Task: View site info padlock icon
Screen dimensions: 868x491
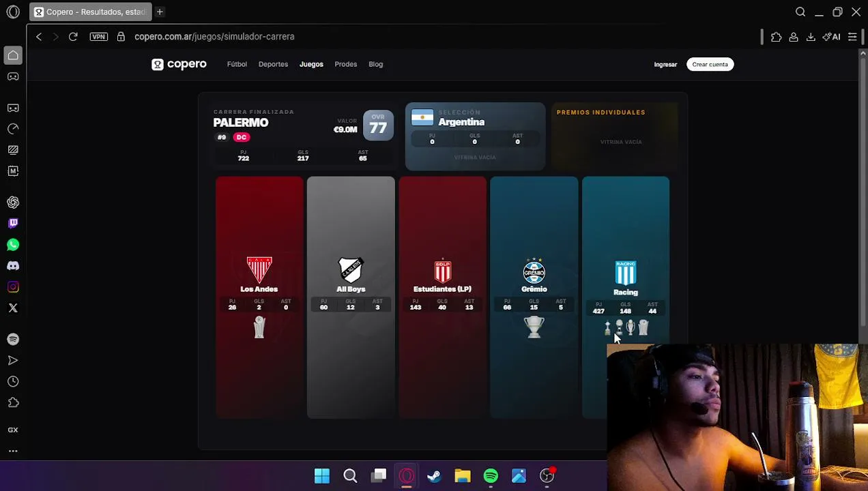Action: point(121,37)
